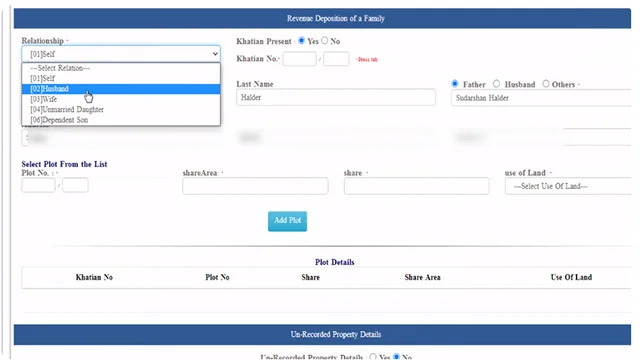Focus the share input field

pos(416,186)
